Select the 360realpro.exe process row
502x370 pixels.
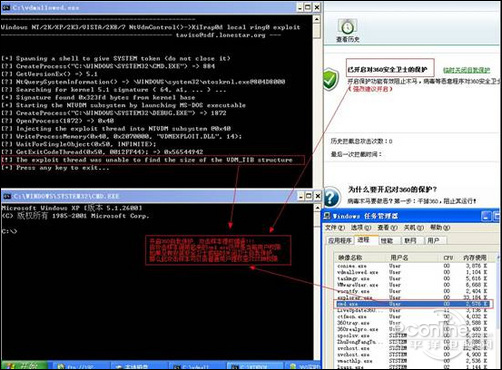[x=412, y=329]
